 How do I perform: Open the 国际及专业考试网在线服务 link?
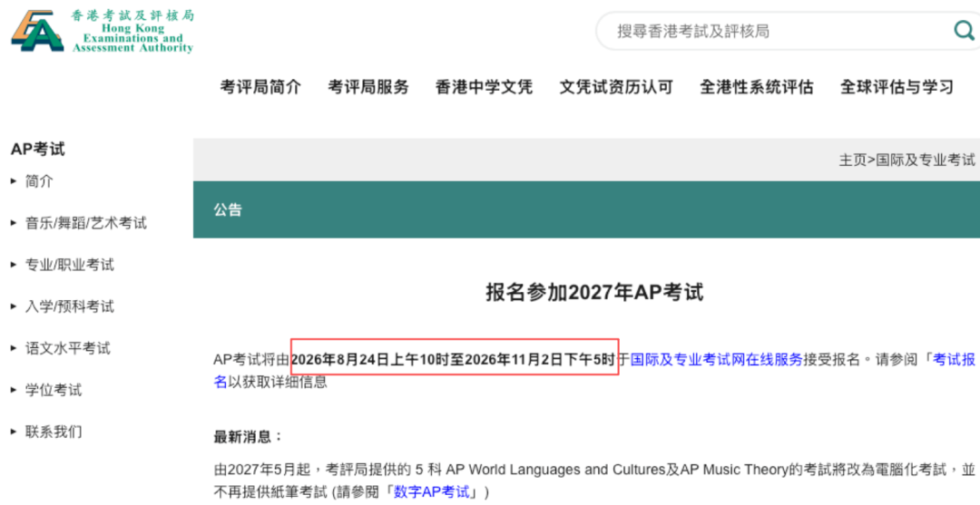(716, 360)
